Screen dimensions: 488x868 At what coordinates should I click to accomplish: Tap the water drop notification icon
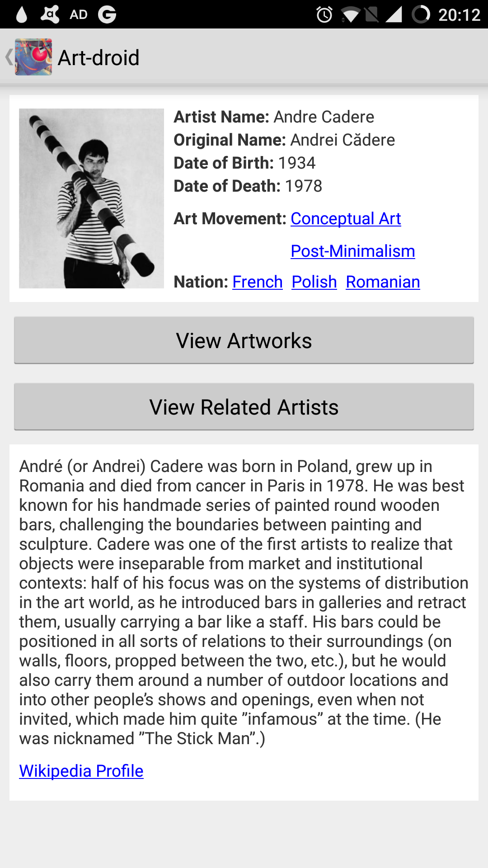coord(21,14)
